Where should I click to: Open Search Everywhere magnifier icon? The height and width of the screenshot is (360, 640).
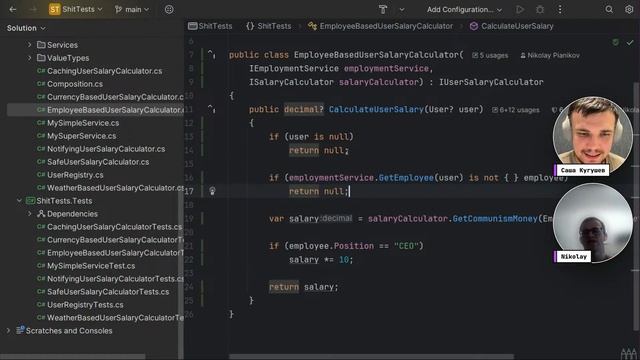(x=609, y=9)
